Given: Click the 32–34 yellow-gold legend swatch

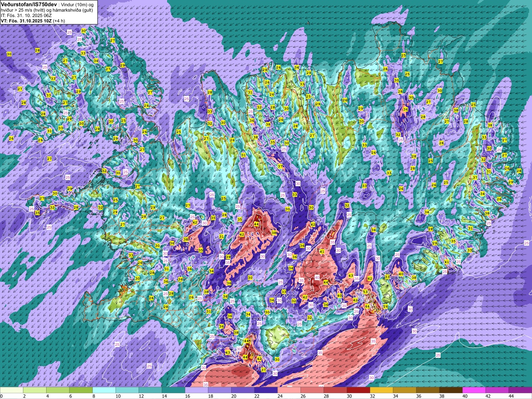Looking at the screenshot, I should (x=382, y=390).
